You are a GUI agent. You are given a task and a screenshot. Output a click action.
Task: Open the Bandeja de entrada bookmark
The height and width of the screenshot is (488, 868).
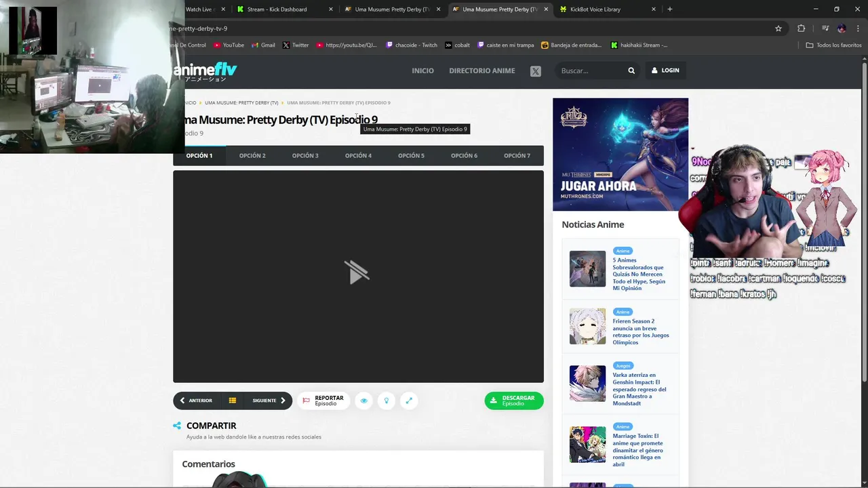pos(572,45)
